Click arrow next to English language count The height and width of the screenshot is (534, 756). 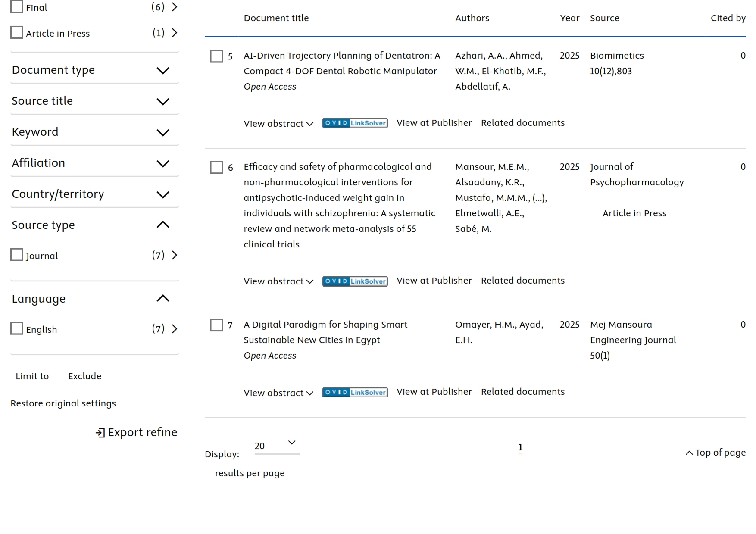tap(175, 329)
